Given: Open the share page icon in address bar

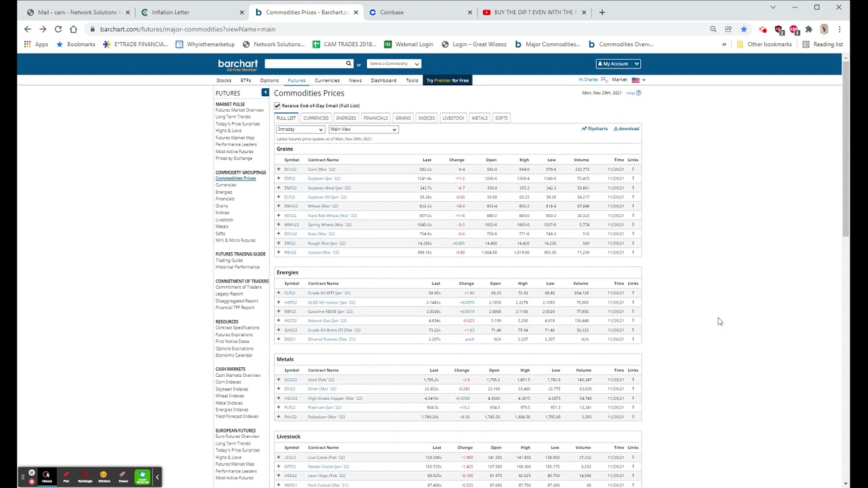Looking at the screenshot, I should (x=728, y=29).
